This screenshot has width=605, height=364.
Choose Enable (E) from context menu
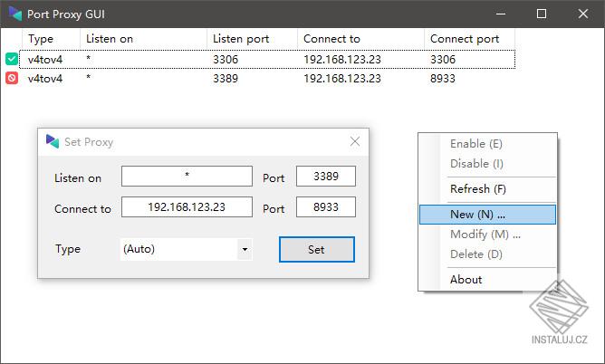(x=487, y=144)
